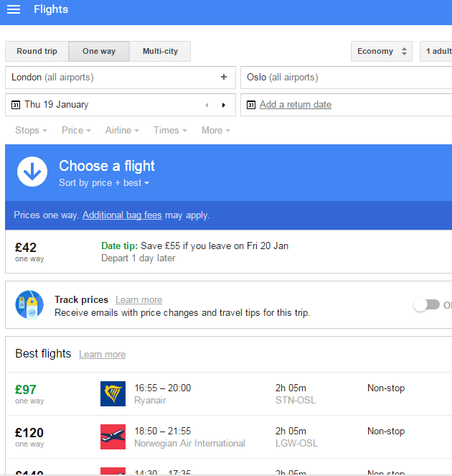Select the Round trip option
452x476 pixels.
point(37,52)
